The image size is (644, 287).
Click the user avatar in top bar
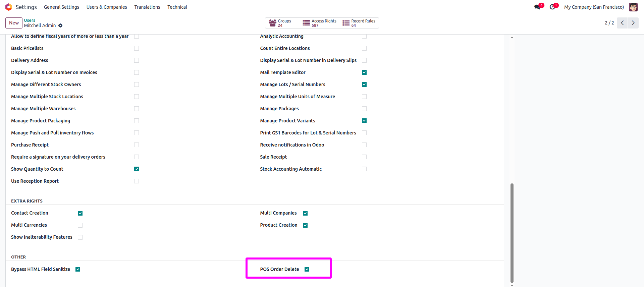[x=633, y=7]
